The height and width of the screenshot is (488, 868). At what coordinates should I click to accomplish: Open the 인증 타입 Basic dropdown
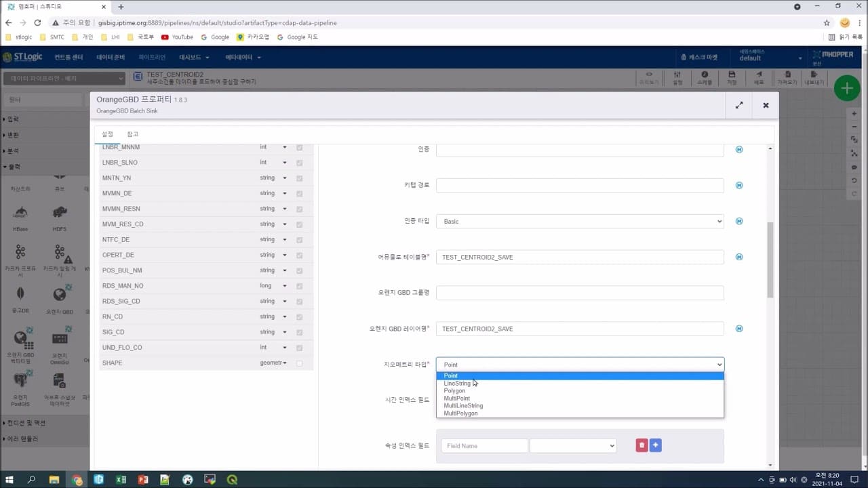[x=580, y=221]
